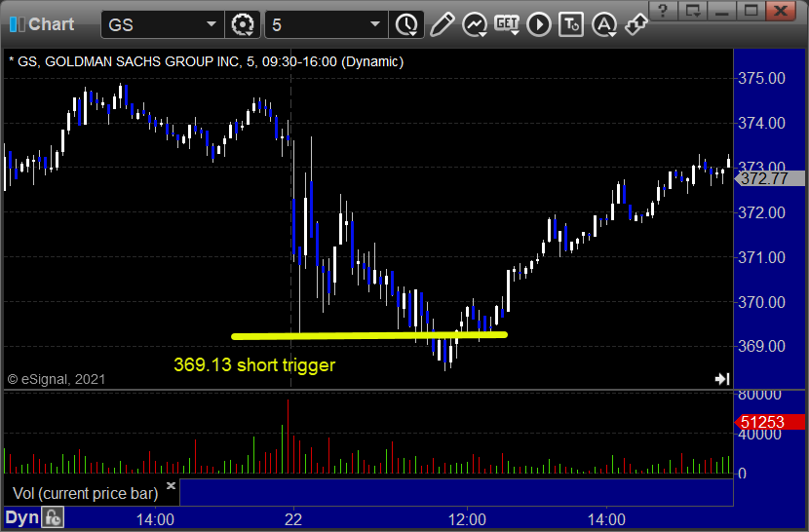
Task: Click the 369.13 short trigger annotation
Action: pos(254,365)
